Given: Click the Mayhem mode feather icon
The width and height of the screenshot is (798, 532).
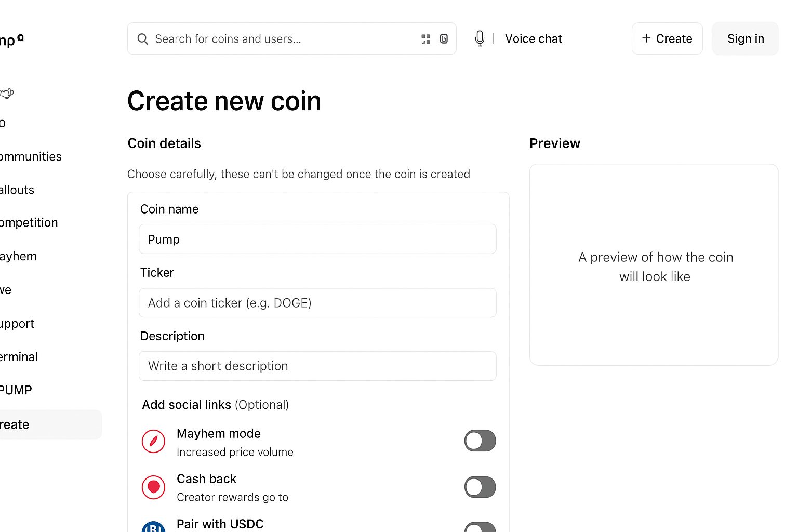Looking at the screenshot, I should click(154, 442).
